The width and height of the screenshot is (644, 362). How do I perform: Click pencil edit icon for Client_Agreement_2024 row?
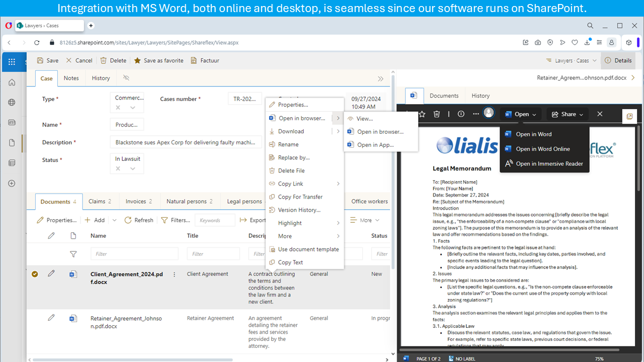(x=51, y=274)
